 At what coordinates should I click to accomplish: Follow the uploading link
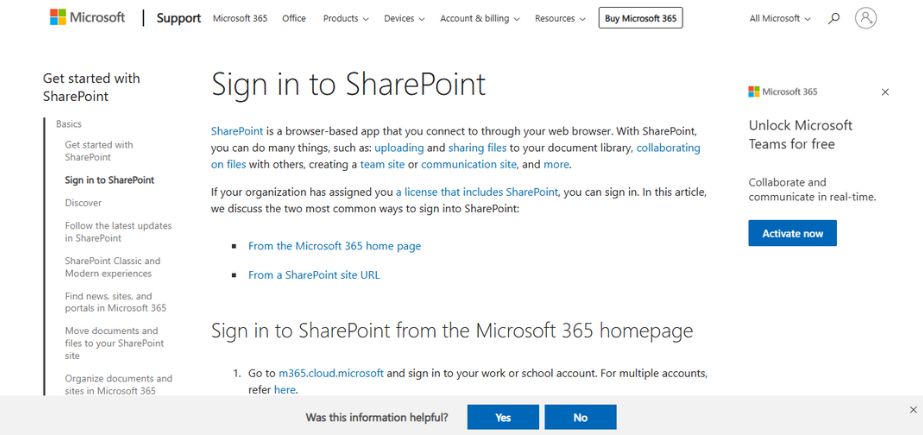coord(399,148)
